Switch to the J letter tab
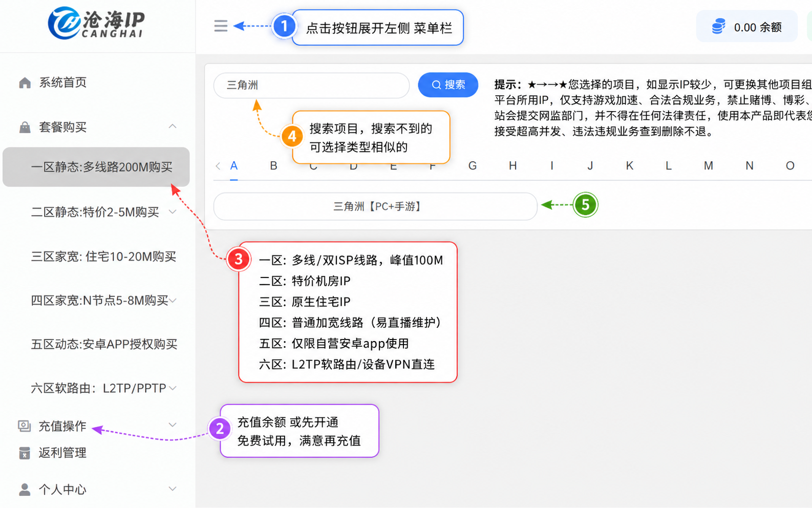812x508 pixels. [590, 166]
